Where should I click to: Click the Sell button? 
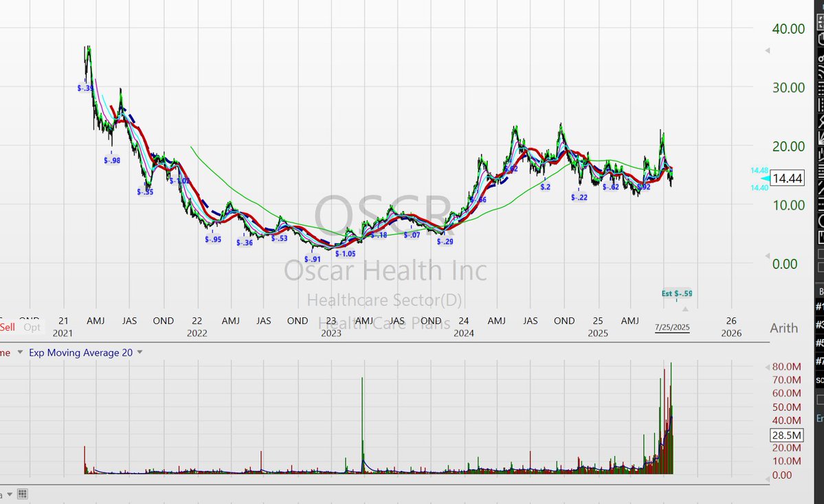click(8, 327)
